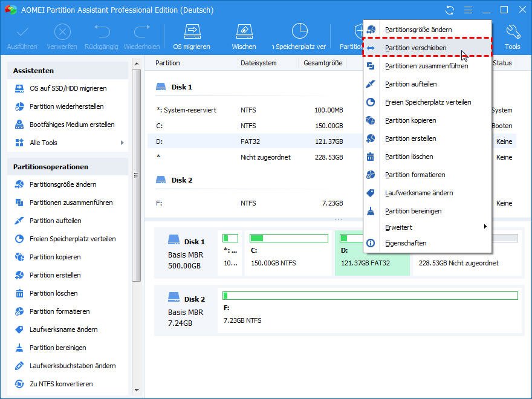This screenshot has height=399, width=532.
Task: Open the OS migrieren toolbar tool
Action: pyautogui.click(x=192, y=37)
